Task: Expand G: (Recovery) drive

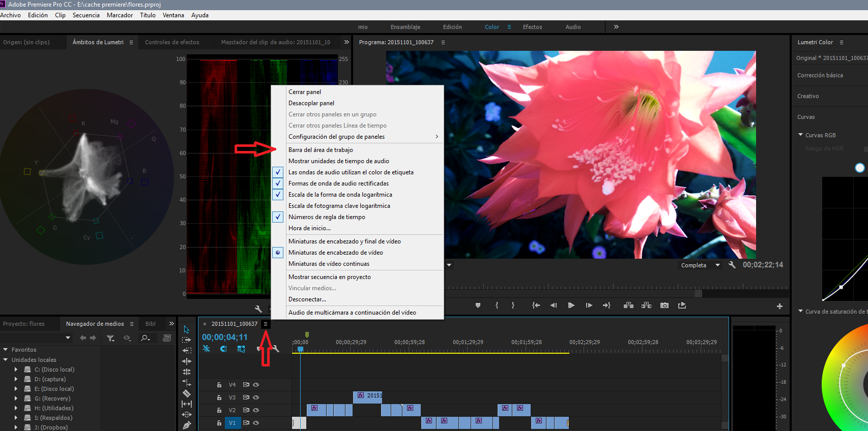Action: pyautogui.click(x=16, y=398)
